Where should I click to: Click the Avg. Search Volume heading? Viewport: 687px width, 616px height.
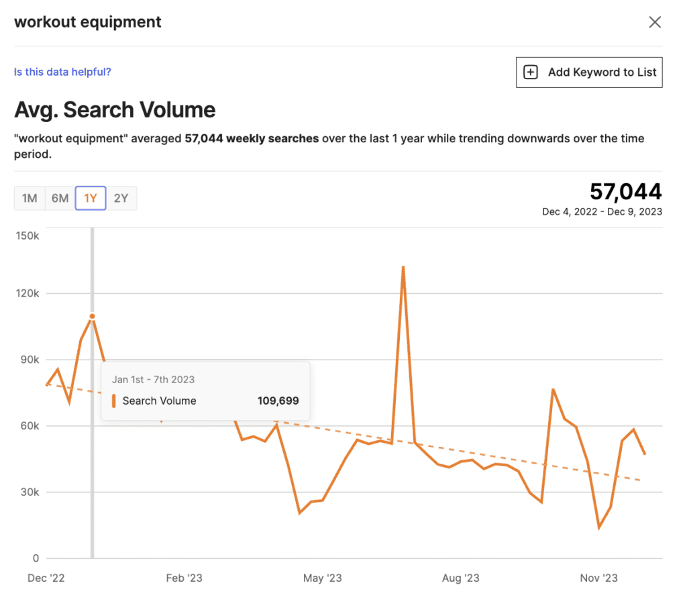[x=115, y=110]
